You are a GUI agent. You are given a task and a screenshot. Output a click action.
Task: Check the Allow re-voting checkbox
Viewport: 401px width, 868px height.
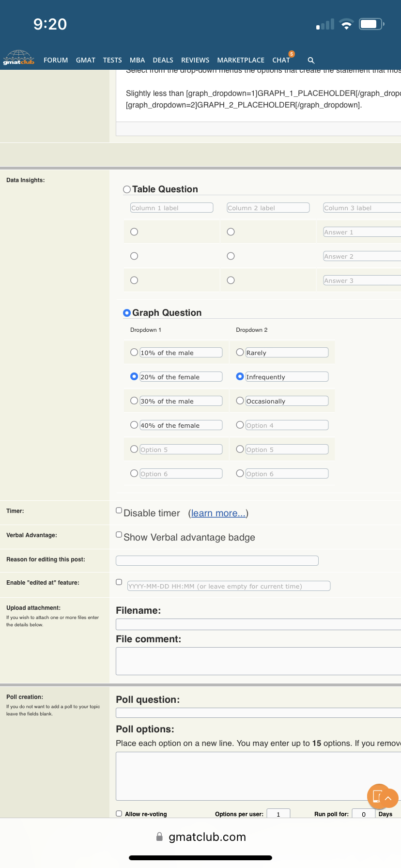point(119,814)
